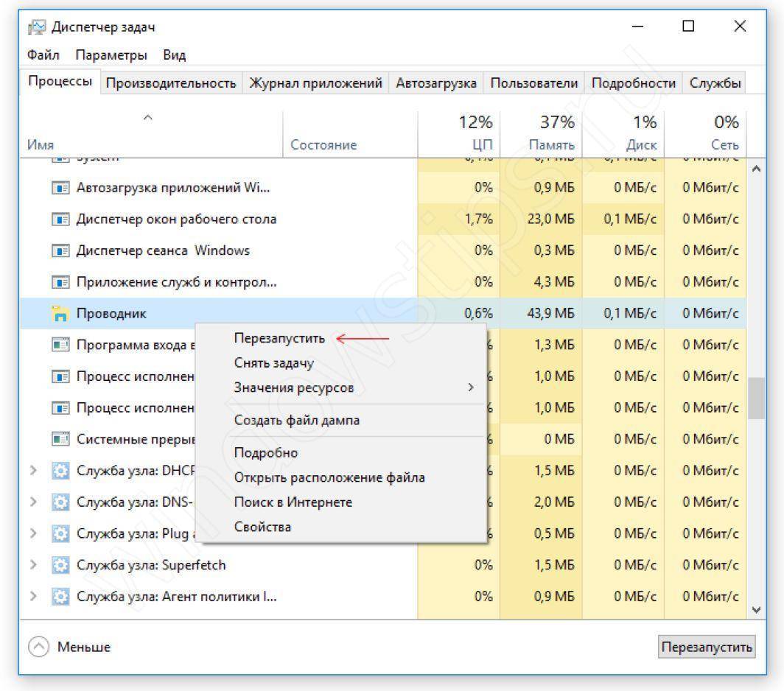Click the Автозагрузка приложений process icon
The height and width of the screenshot is (691, 784).
(x=60, y=188)
